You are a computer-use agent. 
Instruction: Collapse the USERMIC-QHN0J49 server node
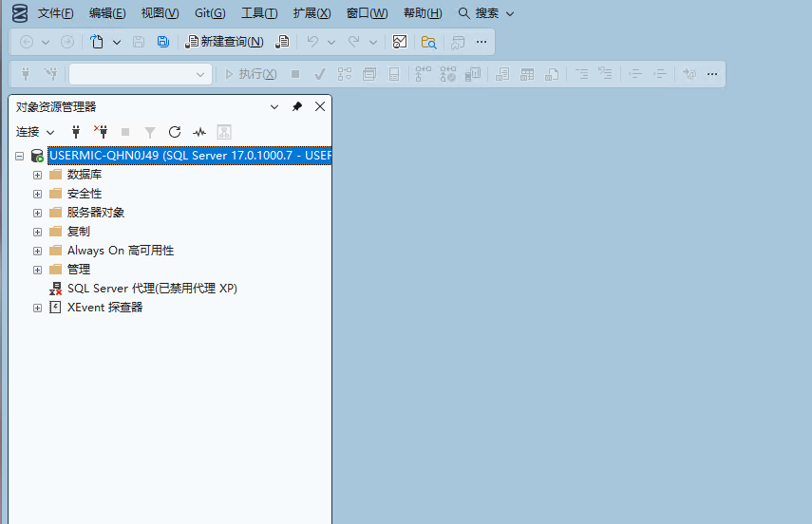point(20,156)
